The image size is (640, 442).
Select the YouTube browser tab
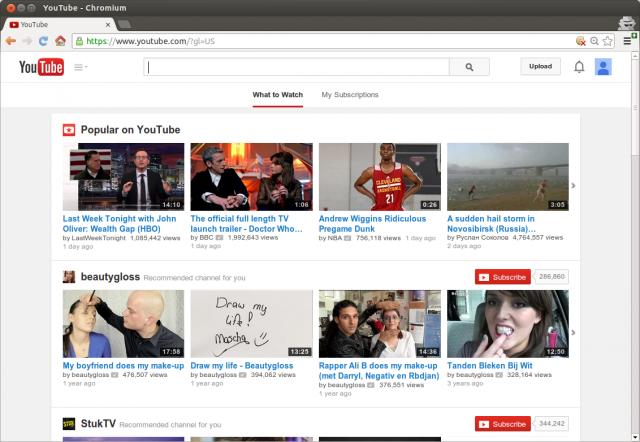click(59, 24)
